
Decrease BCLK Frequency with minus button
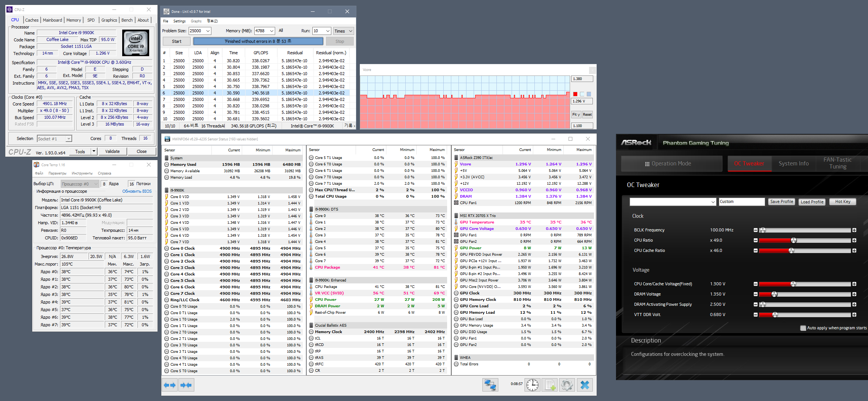(755, 230)
